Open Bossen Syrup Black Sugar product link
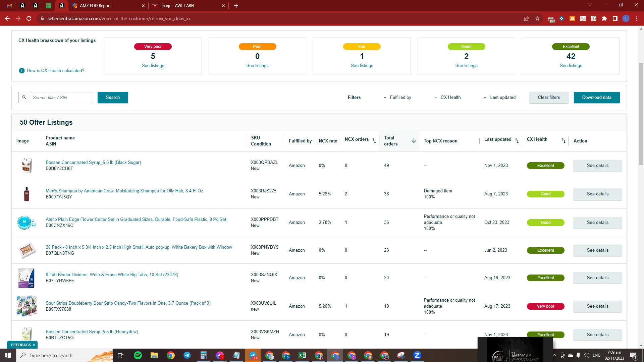 coord(93,162)
